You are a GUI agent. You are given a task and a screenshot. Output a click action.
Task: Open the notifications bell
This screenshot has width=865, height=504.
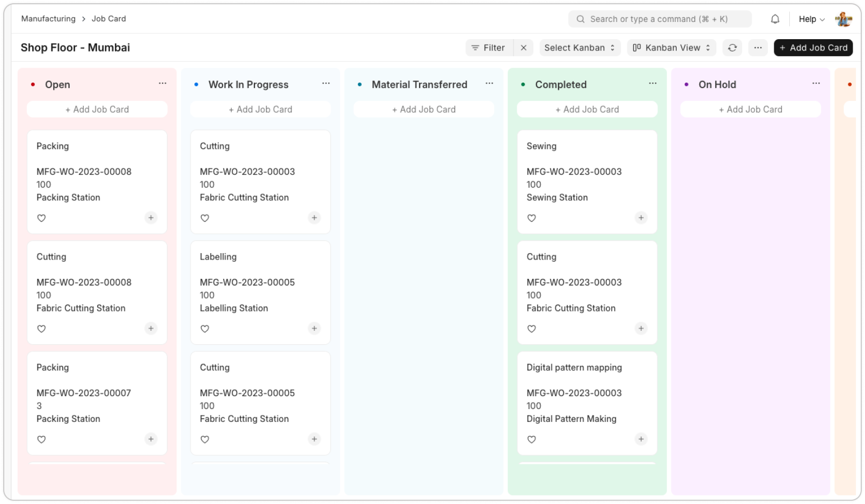775,19
